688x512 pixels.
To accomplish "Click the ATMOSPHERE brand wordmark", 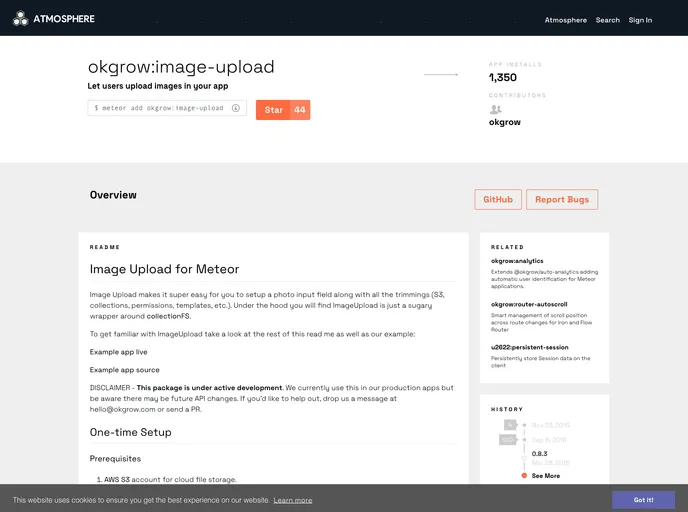I will click(64, 19).
